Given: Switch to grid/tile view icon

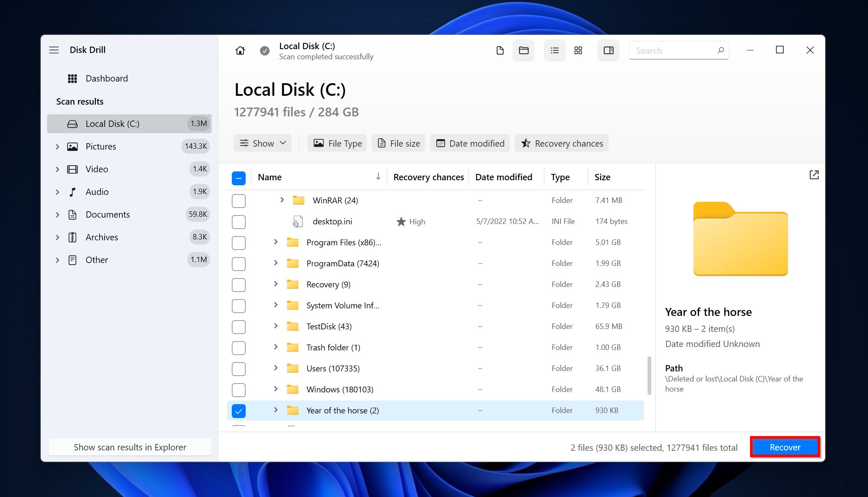Looking at the screenshot, I should coord(577,50).
